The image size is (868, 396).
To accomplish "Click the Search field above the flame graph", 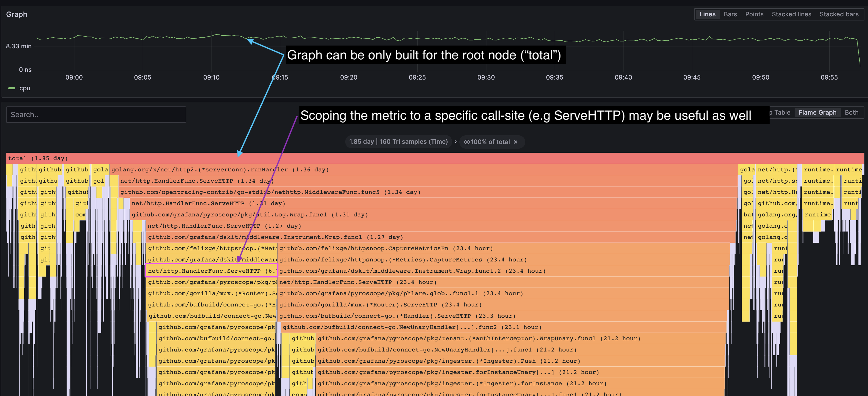I will [96, 115].
